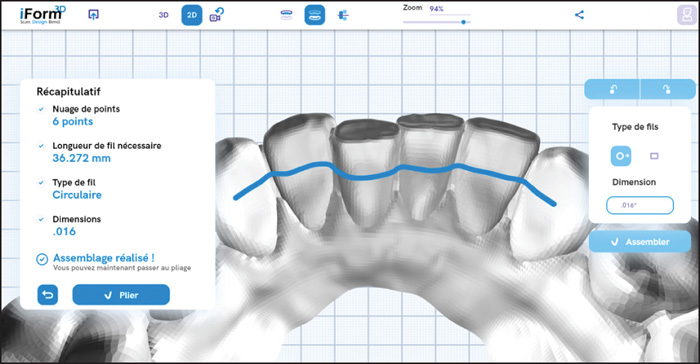Select the lower dental arch view
The width and height of the screenshot is (700, 364).
[x=315, y=15]
